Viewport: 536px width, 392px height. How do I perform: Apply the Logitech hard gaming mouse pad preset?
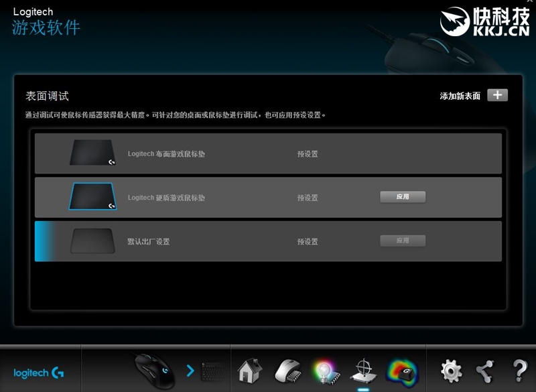click(403, 197)
